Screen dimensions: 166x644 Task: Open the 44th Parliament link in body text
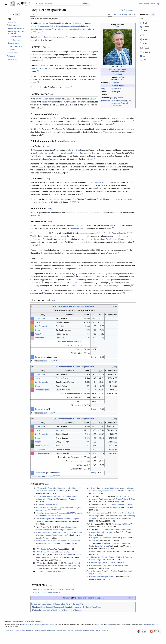pos(98,182)
